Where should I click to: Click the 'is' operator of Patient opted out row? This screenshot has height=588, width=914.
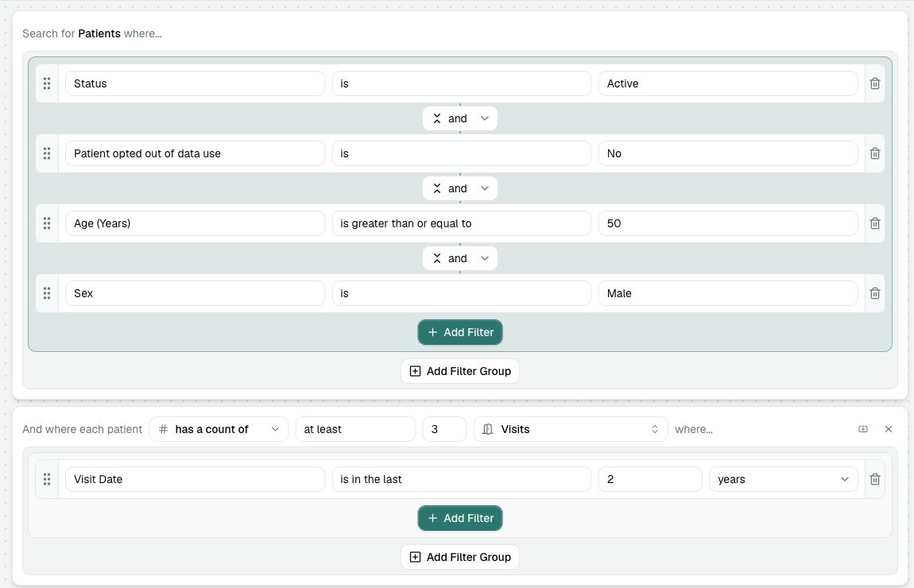pos(461,153)
